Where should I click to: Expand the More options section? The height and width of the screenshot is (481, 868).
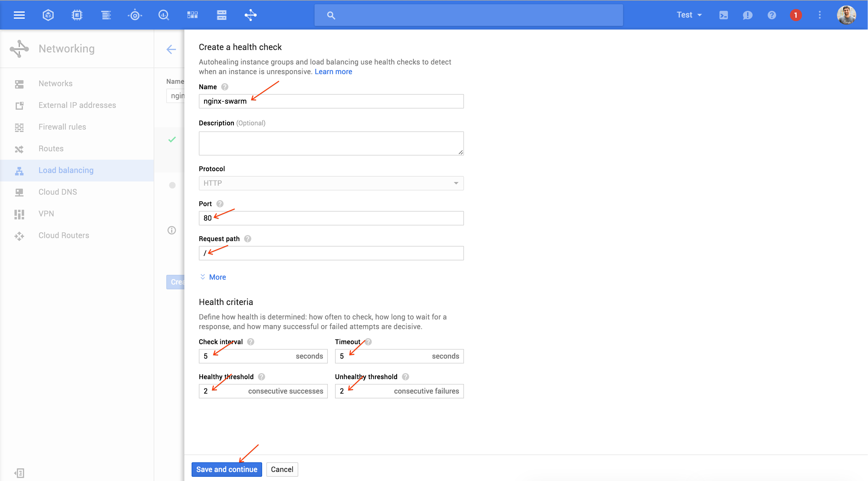tap(213, 277)
